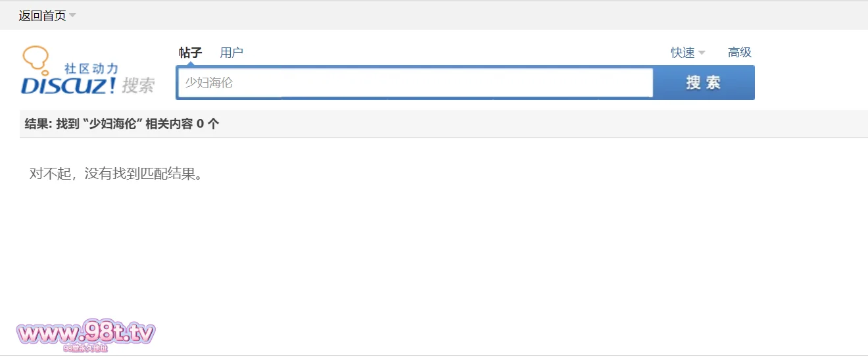Click the 返回首页 link

click(42, 16)
